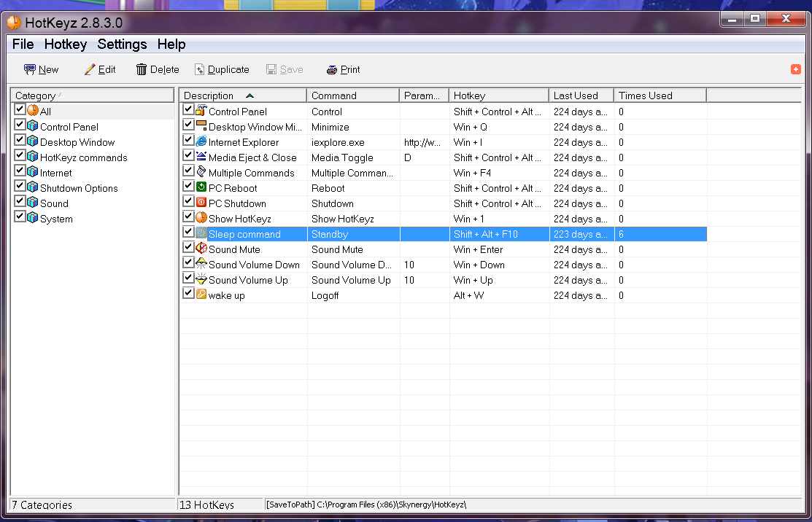Click the New hotkey toolbar icon
The height and width of the screenshot is (522, 812).
pyautogui.click(x=30, y=70)
